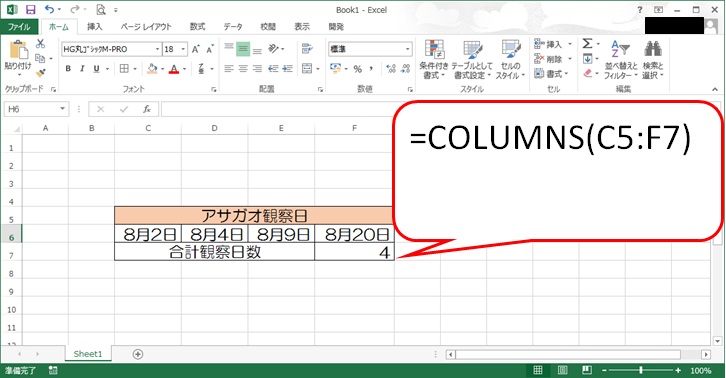Click the text orientation icon
726x378 pixels.
click(274, 49)
